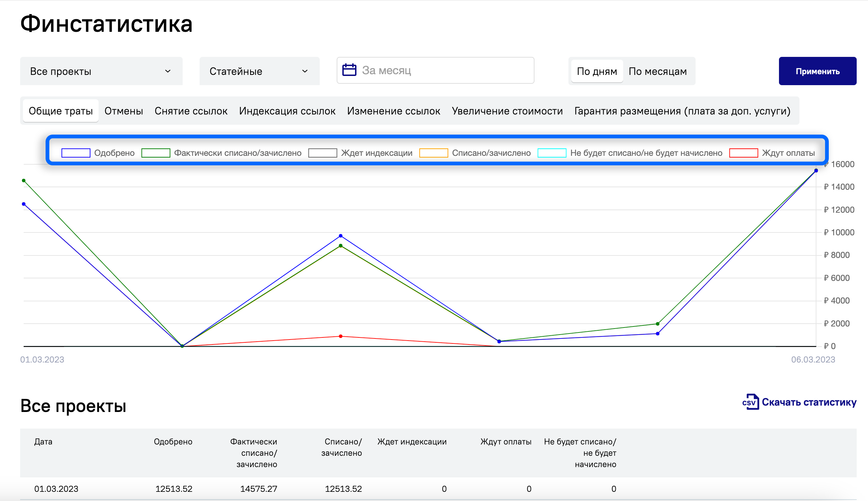Click the peak Одобрено data point on chart
The image size is (868, 501).
pos(816,171)
